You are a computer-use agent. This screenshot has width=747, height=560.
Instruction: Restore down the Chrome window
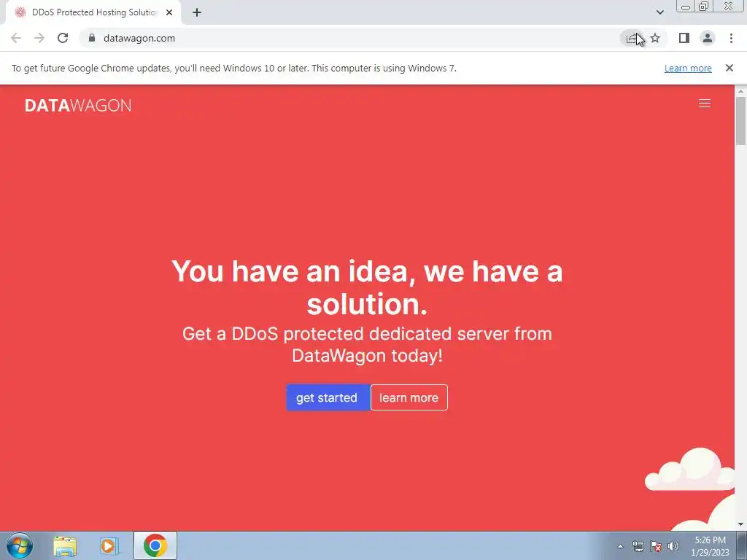(704, 6)
